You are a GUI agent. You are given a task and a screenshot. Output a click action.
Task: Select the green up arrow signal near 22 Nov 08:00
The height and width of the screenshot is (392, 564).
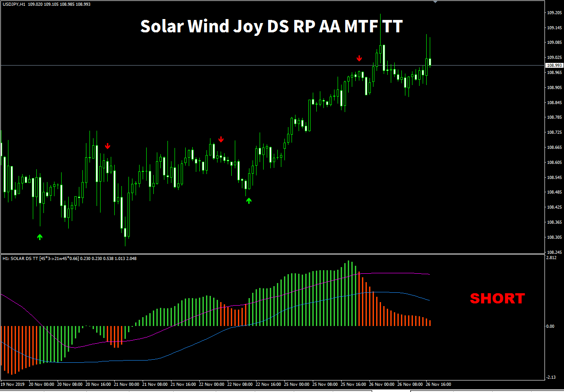point(249,200)
